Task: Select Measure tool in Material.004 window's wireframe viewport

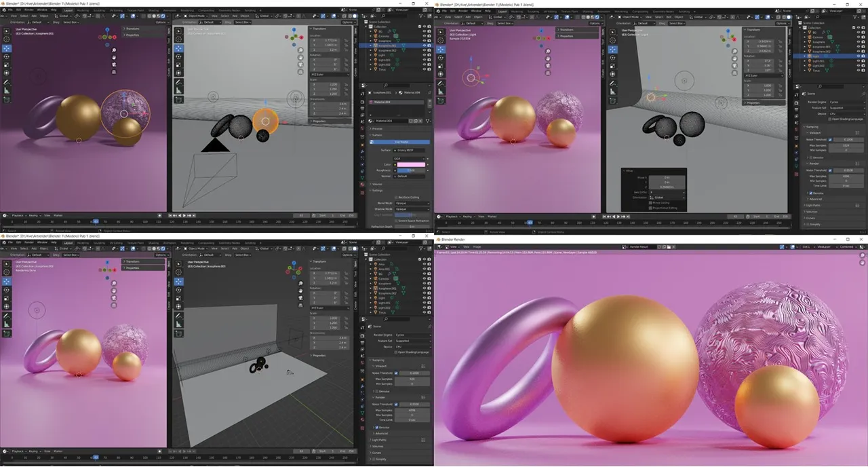Action: click(178, 90)
